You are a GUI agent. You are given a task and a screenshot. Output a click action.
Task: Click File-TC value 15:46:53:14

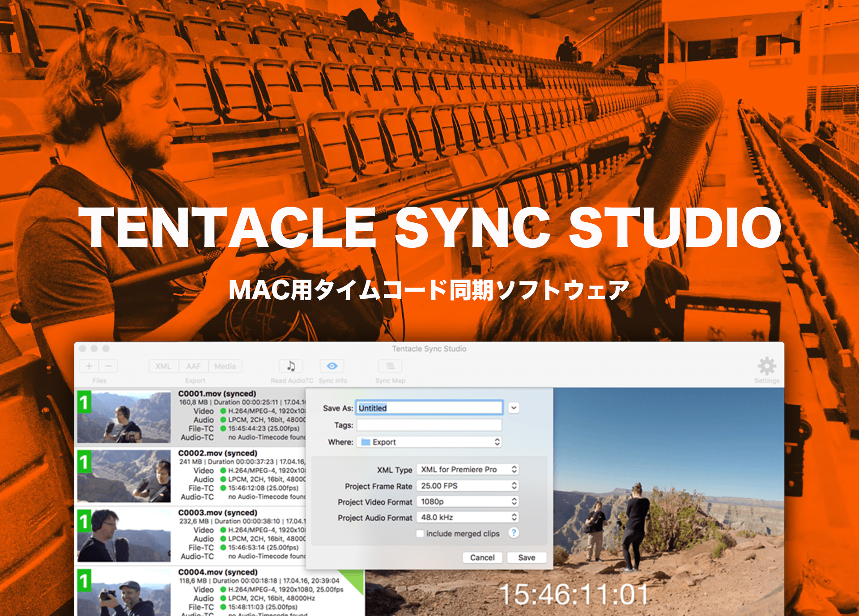click(263, 547)
